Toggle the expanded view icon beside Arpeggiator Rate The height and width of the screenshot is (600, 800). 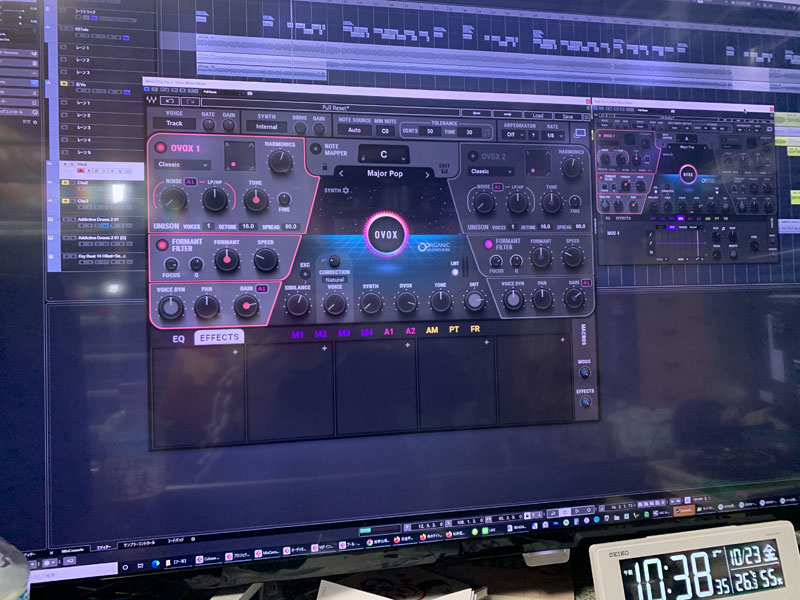580,133
